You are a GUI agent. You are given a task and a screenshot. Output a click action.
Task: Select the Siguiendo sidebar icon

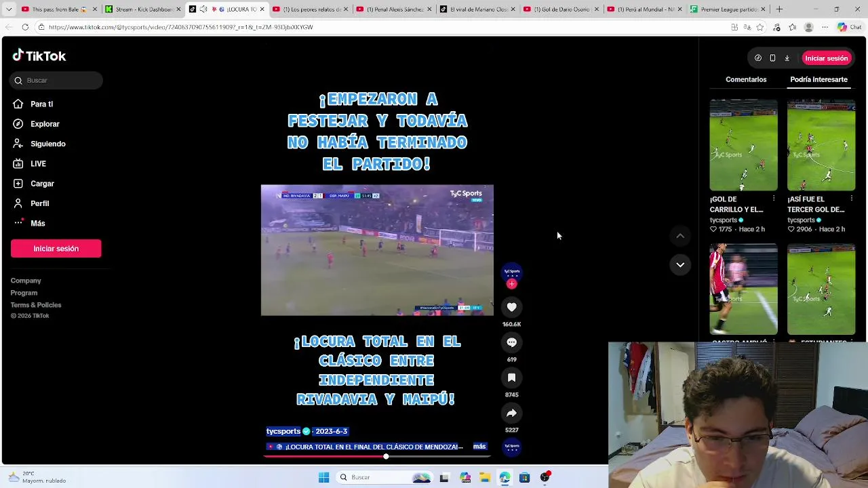point(18,144)
